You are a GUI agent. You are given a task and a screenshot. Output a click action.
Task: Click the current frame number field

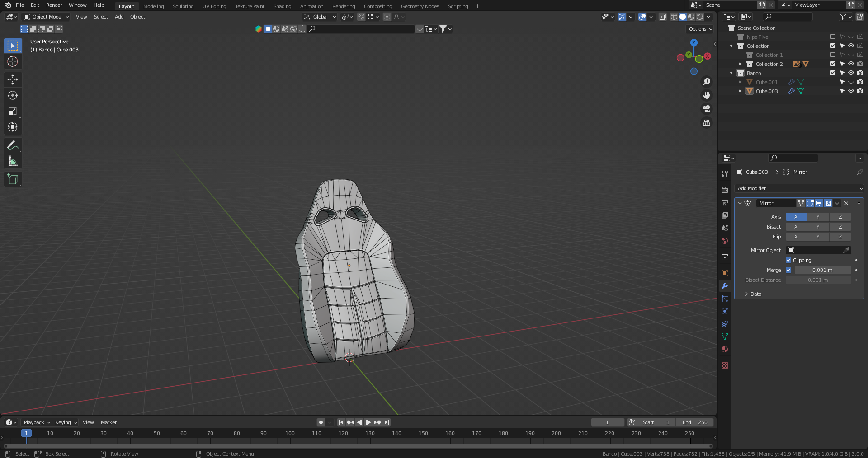point(607,422)
